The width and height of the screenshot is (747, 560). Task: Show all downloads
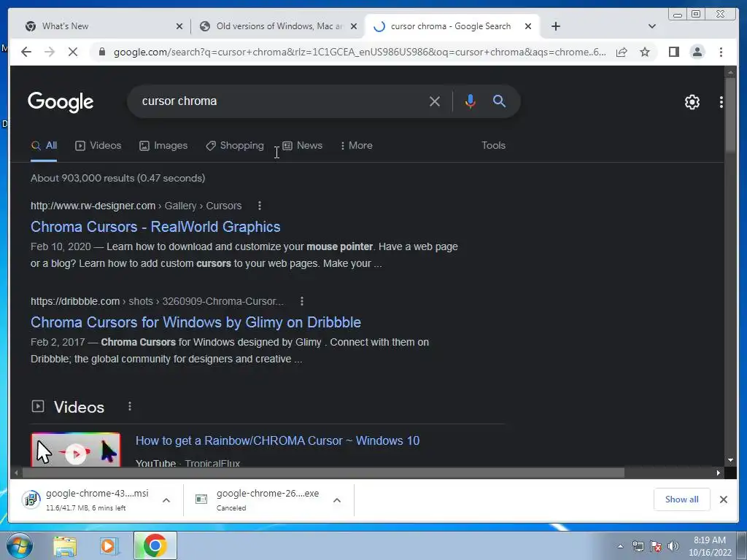click(x=682, y=499)
